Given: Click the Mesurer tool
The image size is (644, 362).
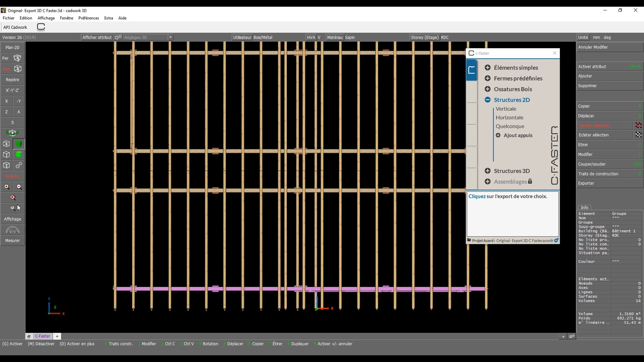Looking at the screenshot, I should 12,241.
